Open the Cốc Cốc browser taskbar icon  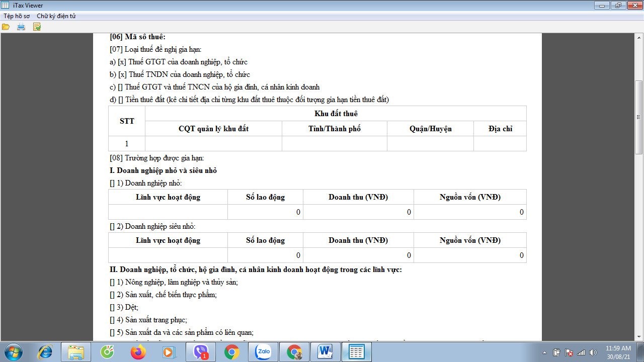107,352
